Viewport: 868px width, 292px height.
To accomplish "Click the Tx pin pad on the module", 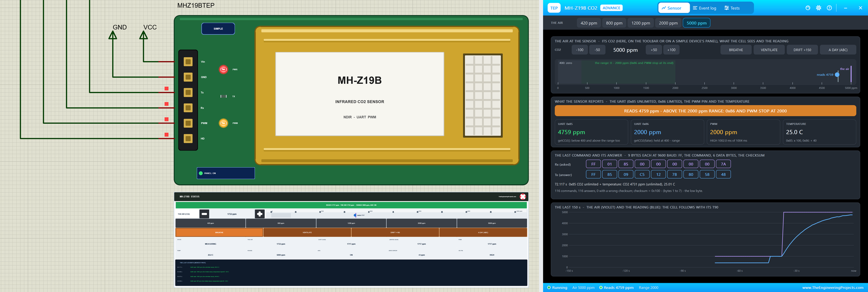I will click(x=188, y=93).
